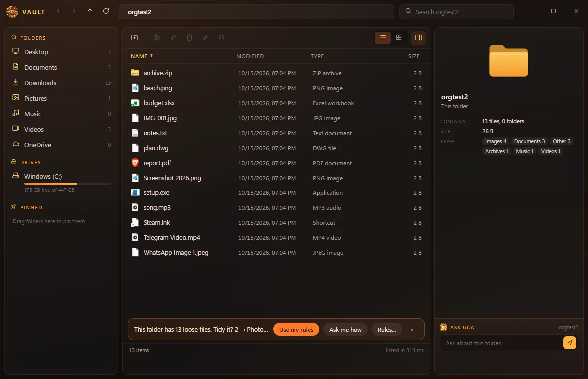
Task: Select the plan.dwg file name
Action: (156, 148)
